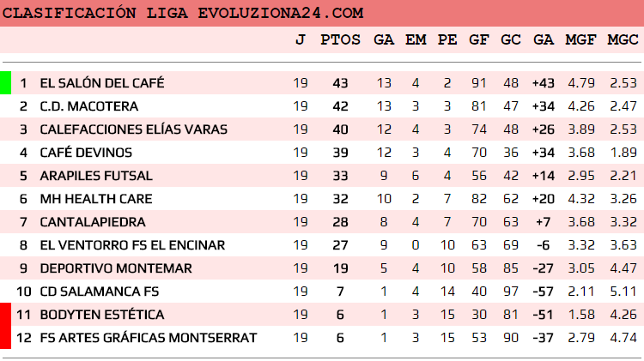644x361 pixels.
Task: Select FS ARTES GRÁFICAS MONTSERRAT team
Action: (x=148, y=338)
